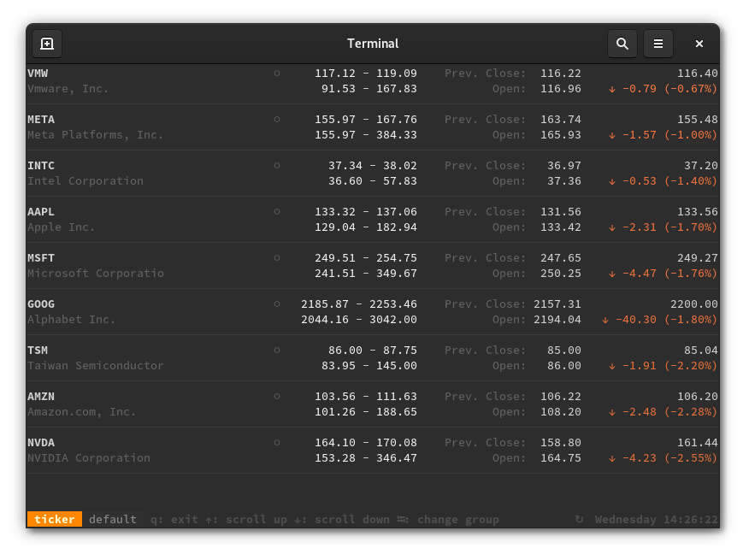Click AAPL's current price 133.56

(698, 211)
